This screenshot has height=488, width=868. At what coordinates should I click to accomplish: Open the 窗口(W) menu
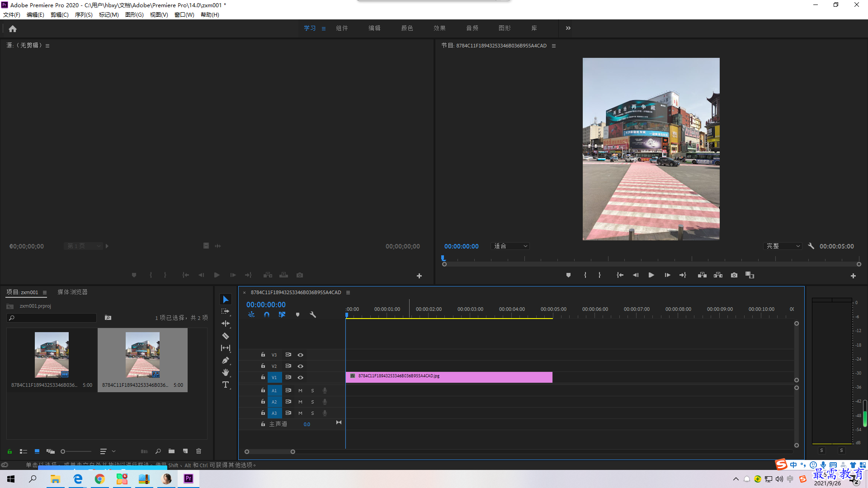(x=184, y=15)
